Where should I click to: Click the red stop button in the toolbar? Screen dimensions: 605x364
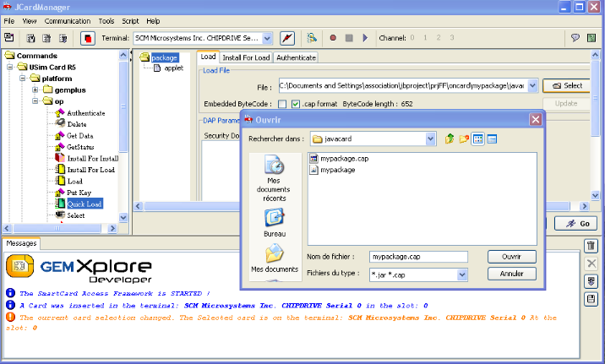(88, 38)
